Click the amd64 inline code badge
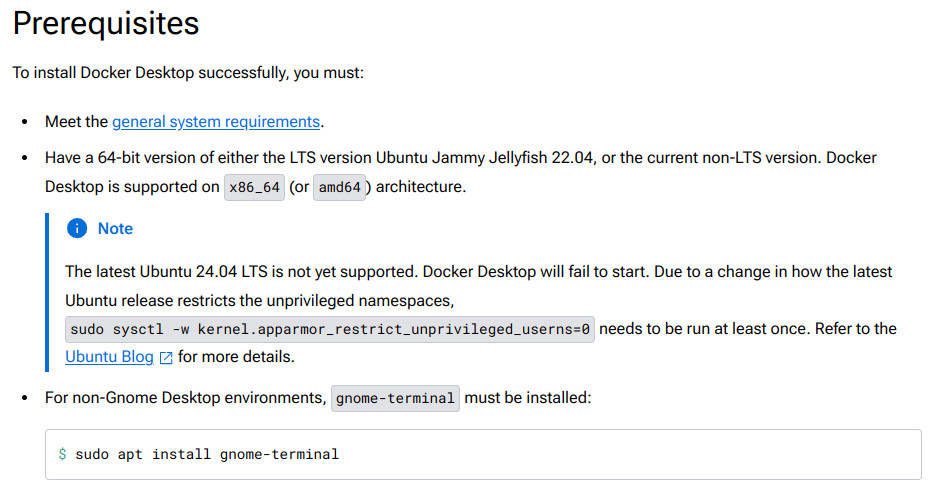The width and height of the screenshot is (946, 492). (340, 188)
